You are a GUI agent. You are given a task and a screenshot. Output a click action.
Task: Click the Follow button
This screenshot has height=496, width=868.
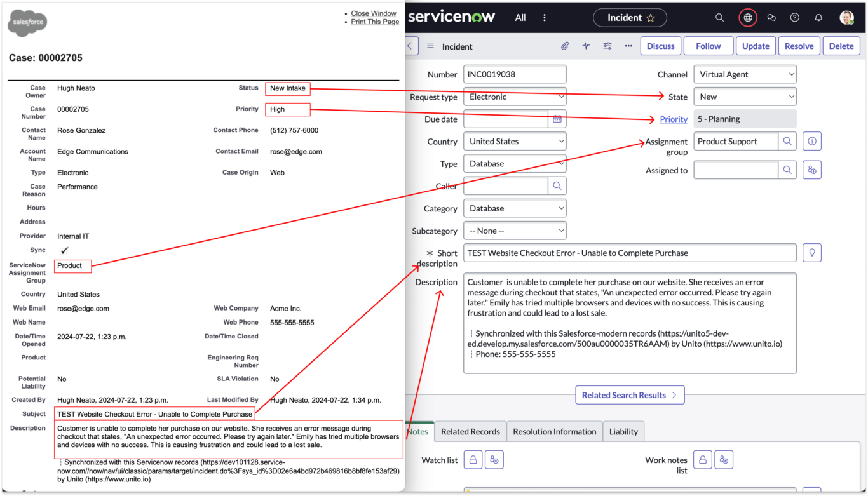[x=708, y=46]
